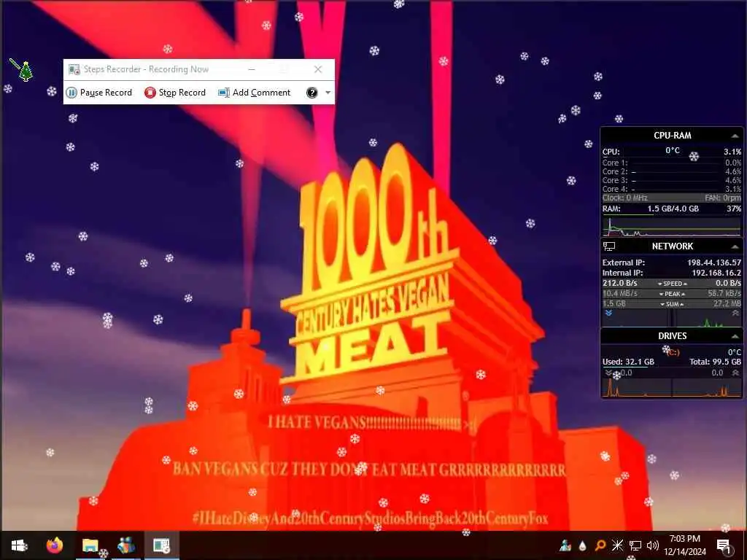Screen dimensions: 747x560
Task: Click the blue download double-chevron in Network
Action: tap(608, 313)
